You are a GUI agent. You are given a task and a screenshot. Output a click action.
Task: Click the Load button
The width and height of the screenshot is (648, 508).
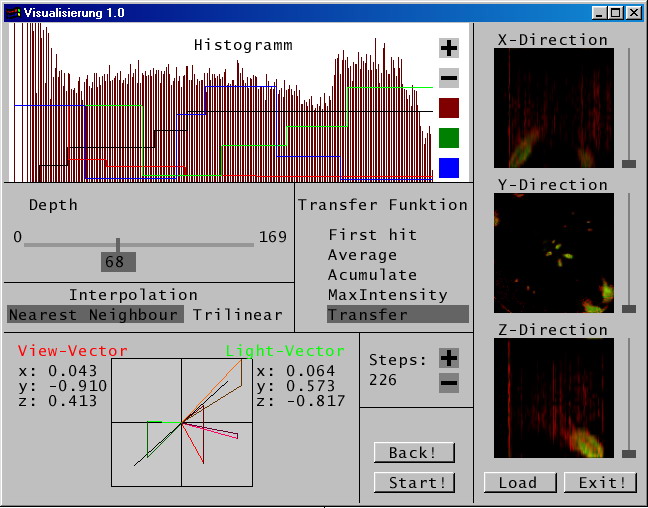pyautogui.click(x=520, y=482)
